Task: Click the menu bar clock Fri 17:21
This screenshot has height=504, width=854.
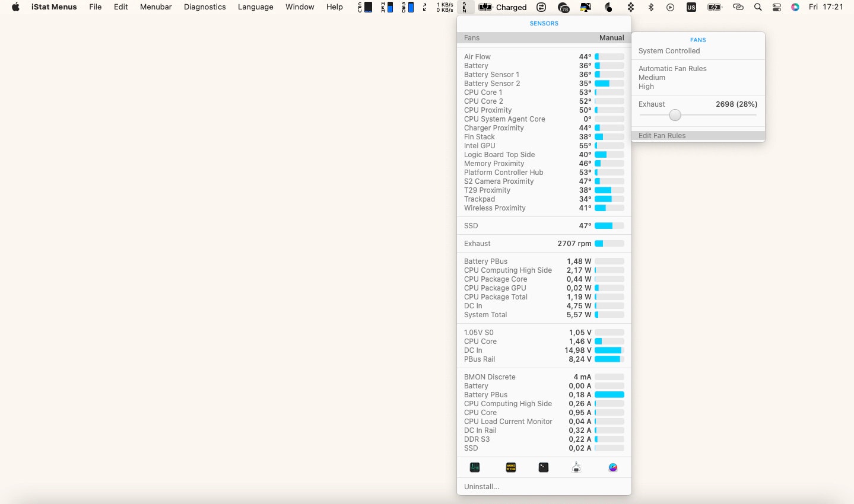Action: 826,7
